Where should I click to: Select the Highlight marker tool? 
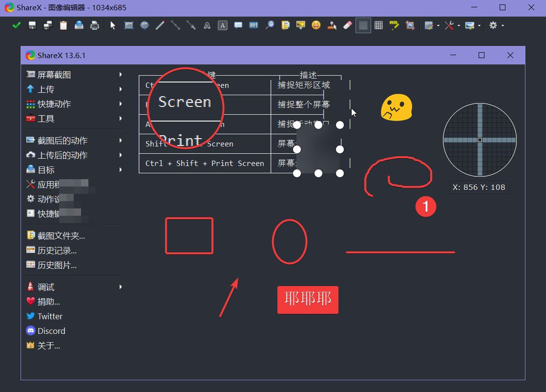click(x=394, y=25)
